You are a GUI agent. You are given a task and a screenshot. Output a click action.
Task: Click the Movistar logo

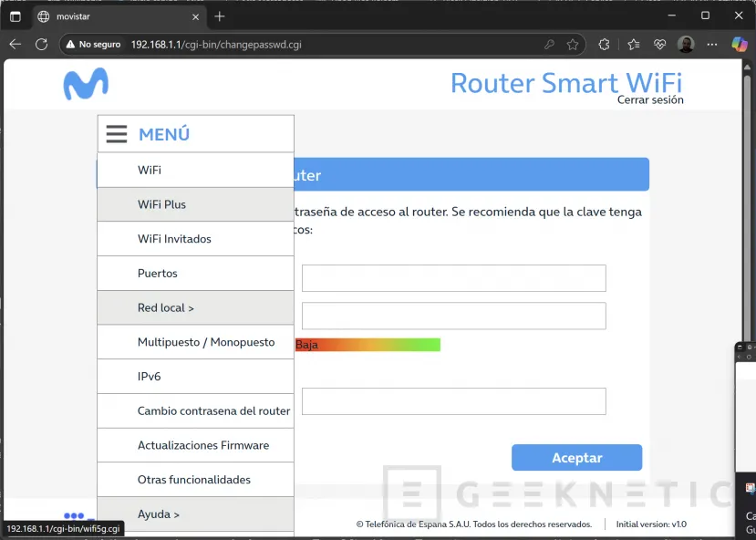(86, 84)
